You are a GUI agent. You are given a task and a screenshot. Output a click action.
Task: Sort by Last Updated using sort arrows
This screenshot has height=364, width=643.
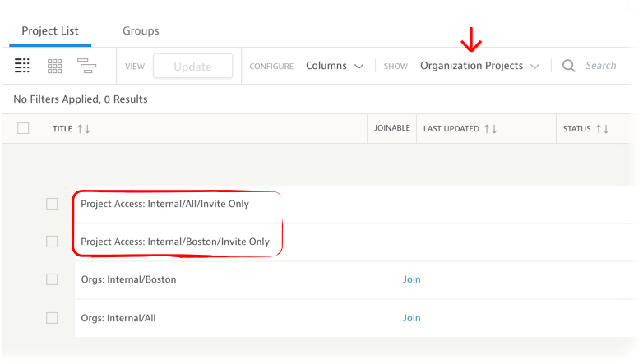coord(490,129)
